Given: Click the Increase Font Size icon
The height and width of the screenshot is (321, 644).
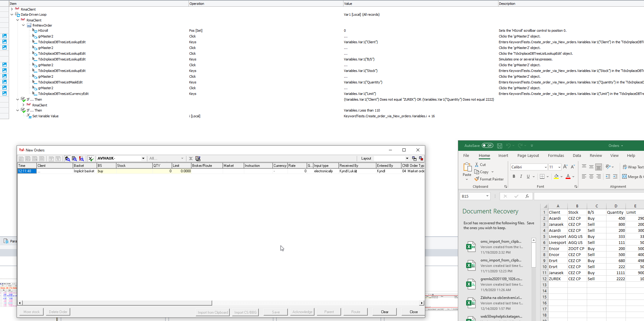Looking at the screenshot, I should click(565, 167).
